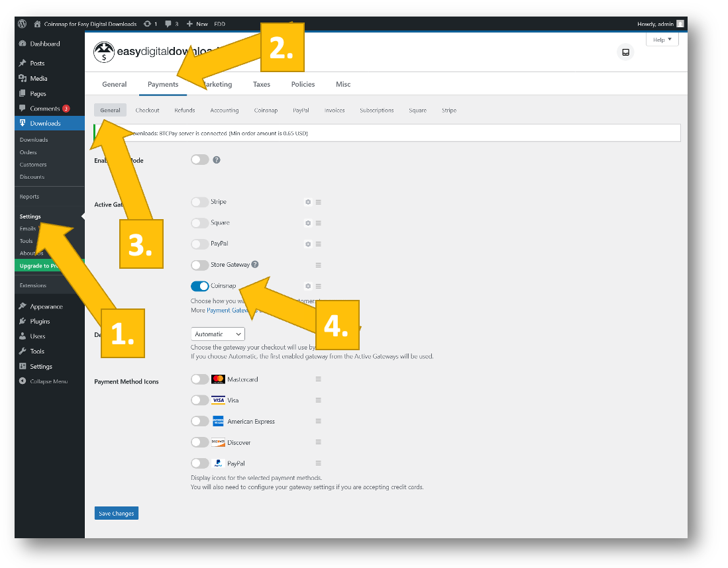
Task: Show the Test Mode help tooltip icon
Action: [217, 160]
